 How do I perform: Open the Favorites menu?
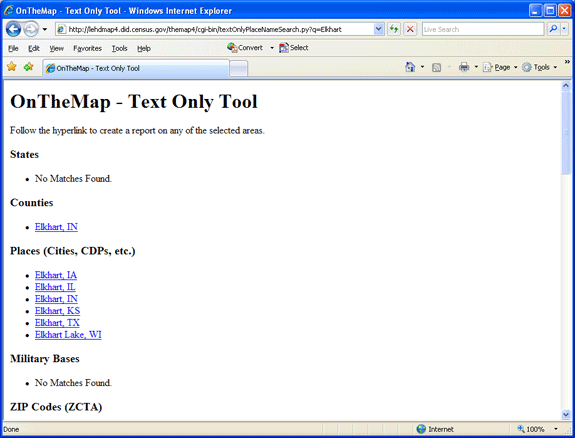[87, 48]
